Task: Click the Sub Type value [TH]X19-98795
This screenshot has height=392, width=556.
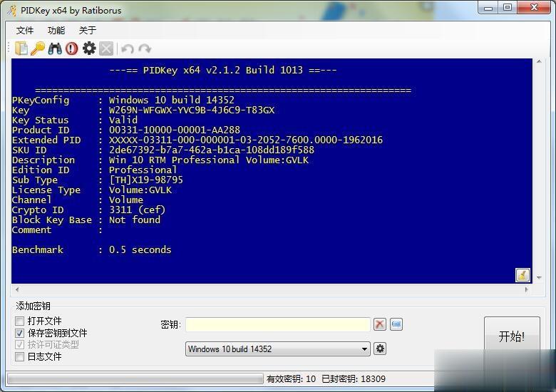Action: tap(145, 180)
